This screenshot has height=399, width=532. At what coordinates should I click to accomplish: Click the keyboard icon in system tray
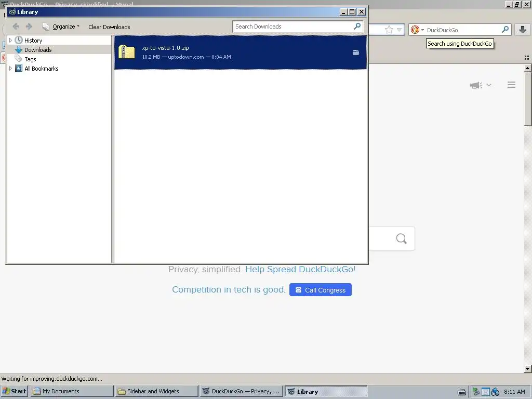tap(462, 392)
